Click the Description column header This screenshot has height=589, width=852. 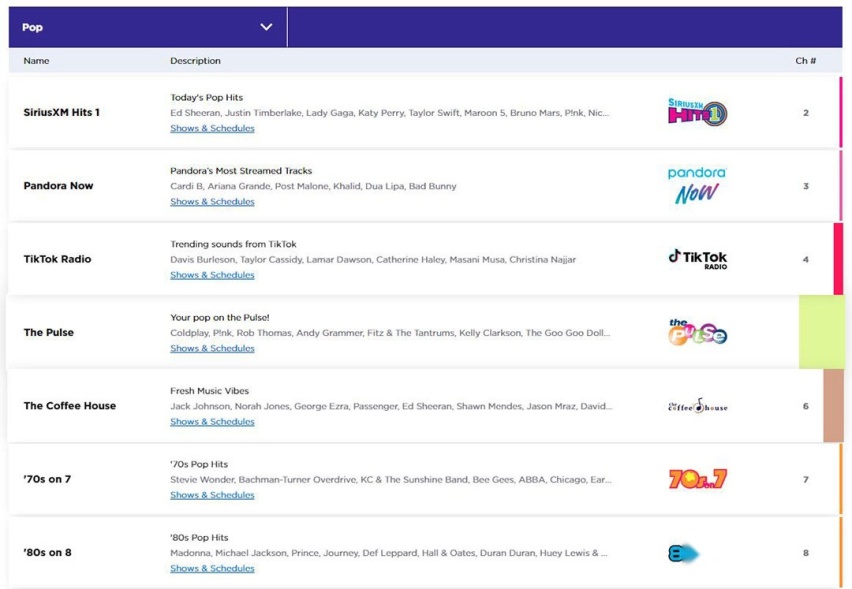pos(195,61)
